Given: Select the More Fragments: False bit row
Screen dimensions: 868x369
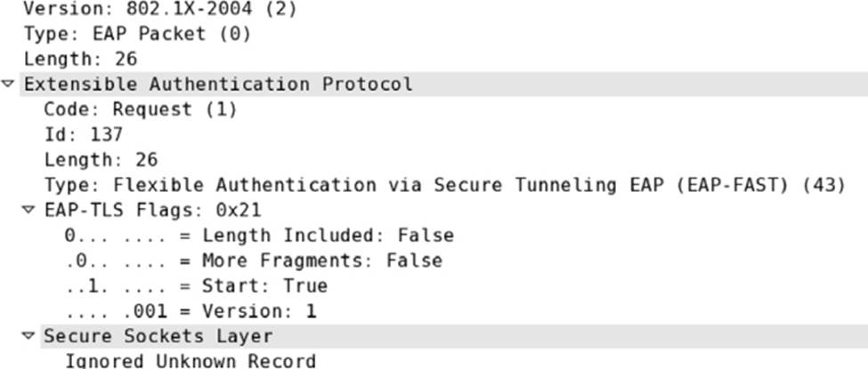Looking at the screenshot, I should 254,261.
